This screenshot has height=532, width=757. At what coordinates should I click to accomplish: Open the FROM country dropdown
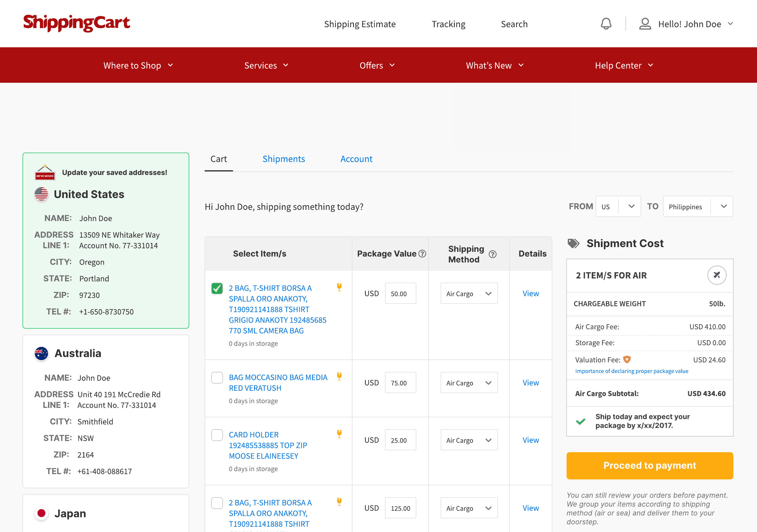618,206
